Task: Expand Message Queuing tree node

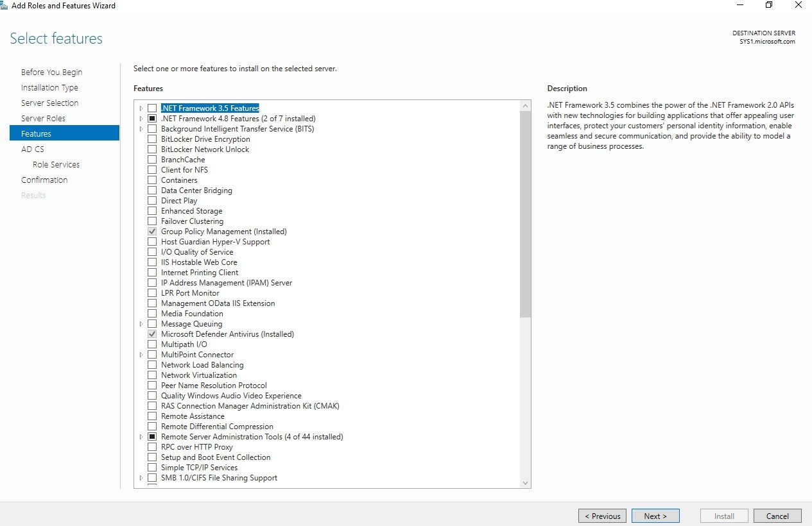Action: (141, 324)
